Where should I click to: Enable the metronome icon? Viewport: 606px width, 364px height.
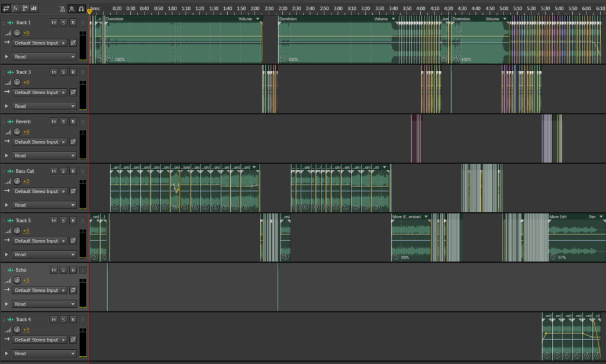click(x=62, y=8)
